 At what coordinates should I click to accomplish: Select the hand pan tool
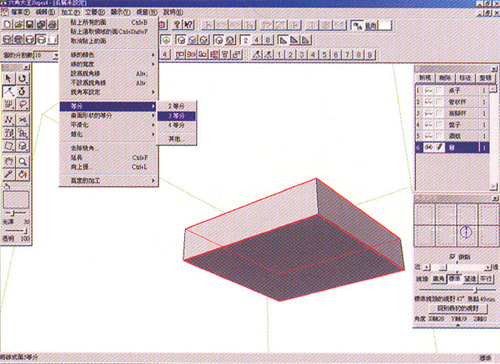9,162
